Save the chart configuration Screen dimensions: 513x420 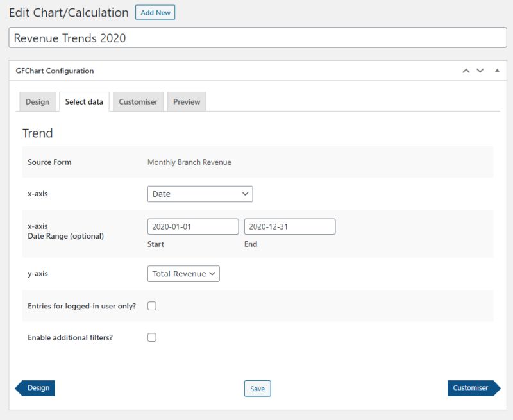pyautogui.click(x=258, y=389)
